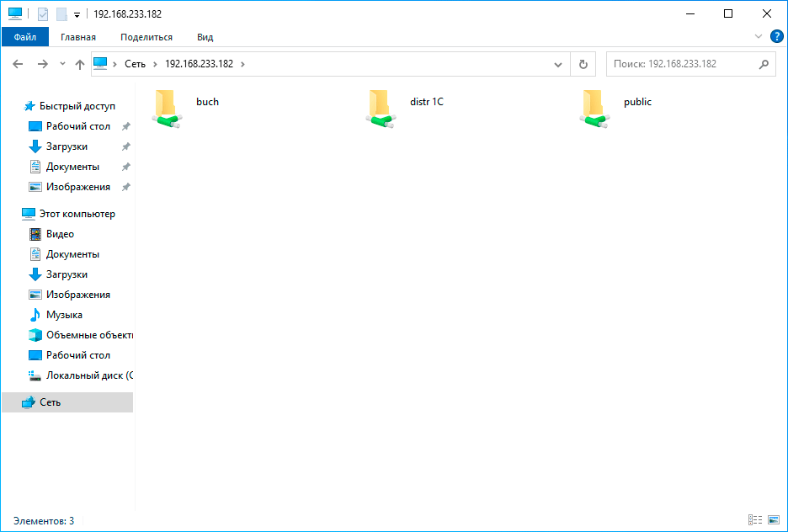Click pin icon next to Изображения

pos(126,187)
